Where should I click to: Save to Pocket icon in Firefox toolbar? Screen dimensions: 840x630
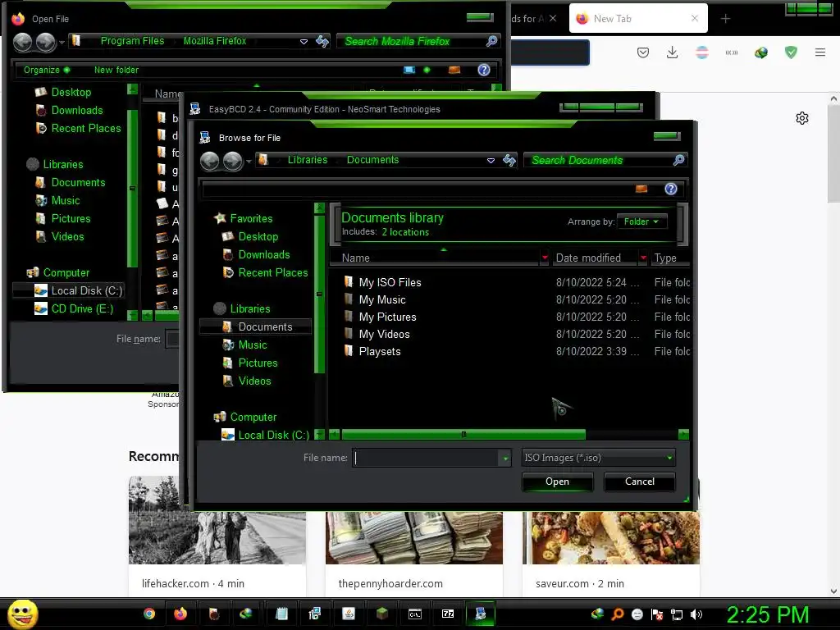tap(643, 52)
